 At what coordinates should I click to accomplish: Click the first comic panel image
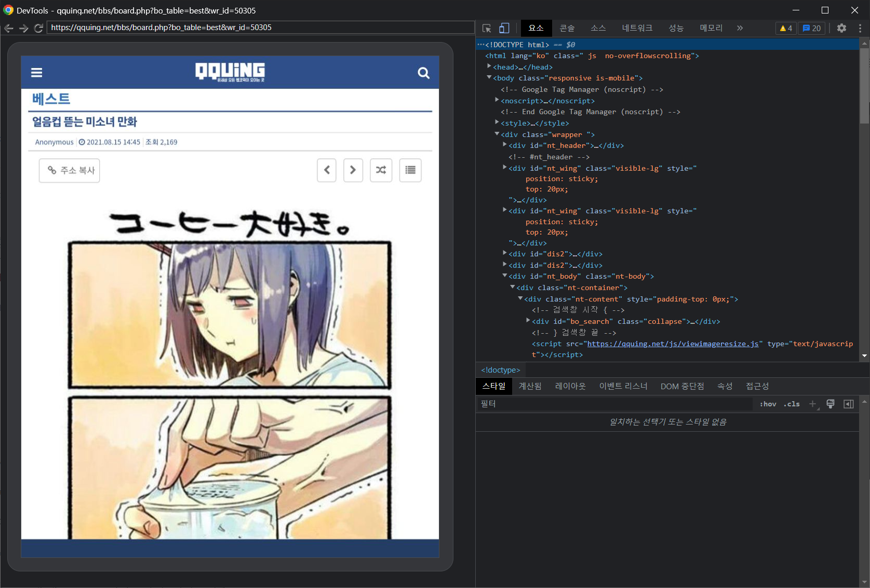(230, 314)
